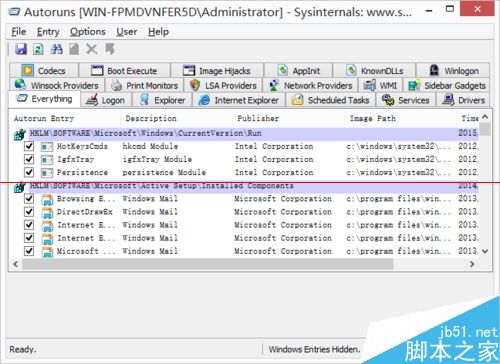Screen dimensions: 500x364
Task: Click the Properties toolbar icon
Action: (74, 49)
